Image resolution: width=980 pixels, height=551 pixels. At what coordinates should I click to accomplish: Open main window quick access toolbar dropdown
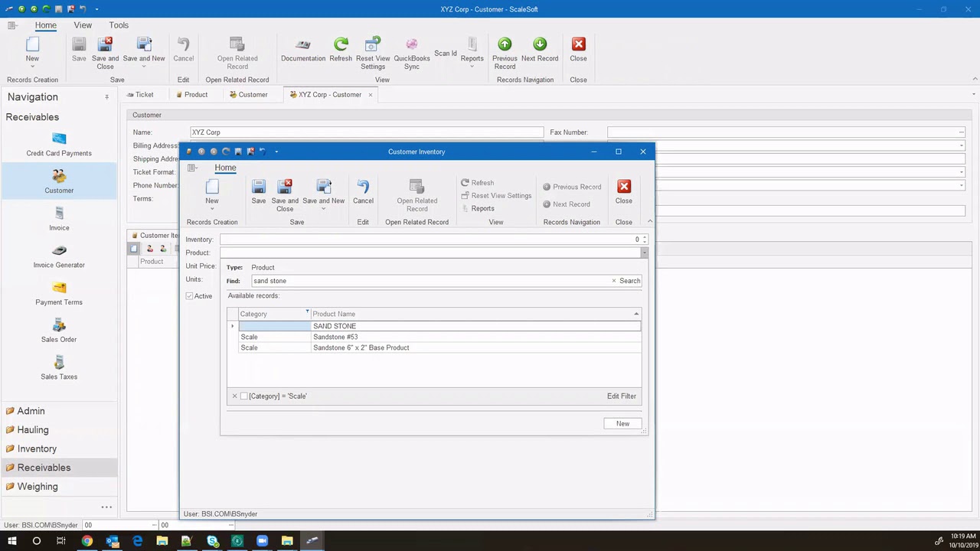(x=96, y=9)
